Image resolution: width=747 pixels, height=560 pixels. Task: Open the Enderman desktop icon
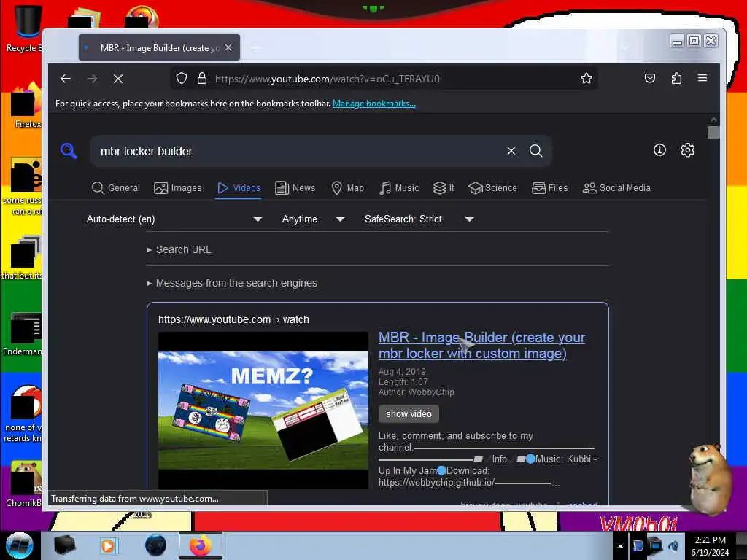coord(23,334)
